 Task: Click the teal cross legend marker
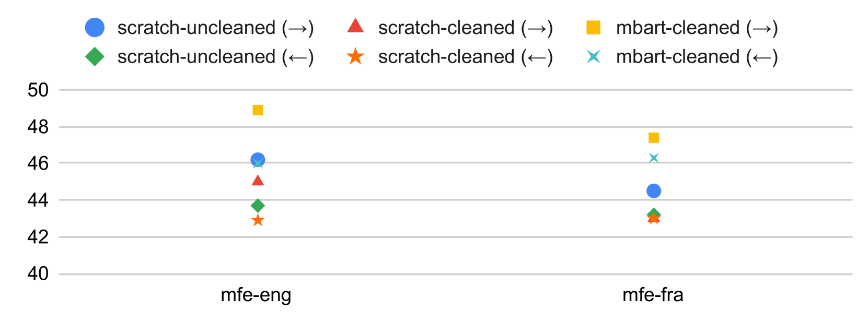coord(593,56)
